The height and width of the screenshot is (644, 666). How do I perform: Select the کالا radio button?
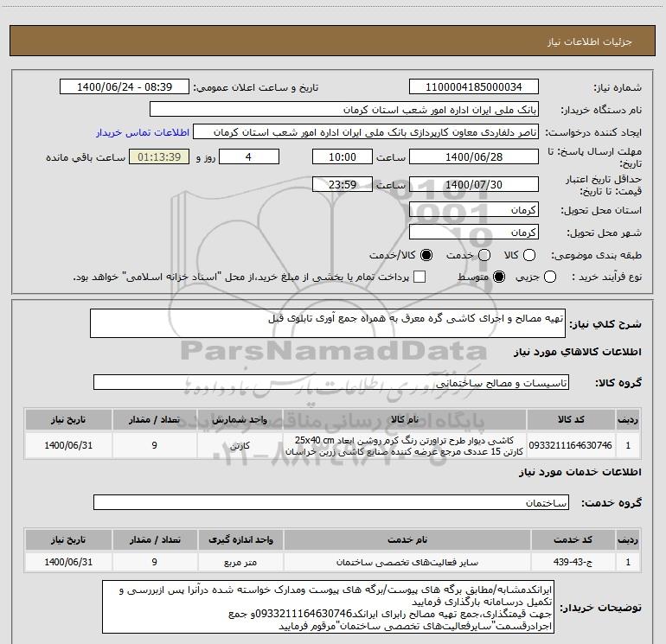click(529, 255)
